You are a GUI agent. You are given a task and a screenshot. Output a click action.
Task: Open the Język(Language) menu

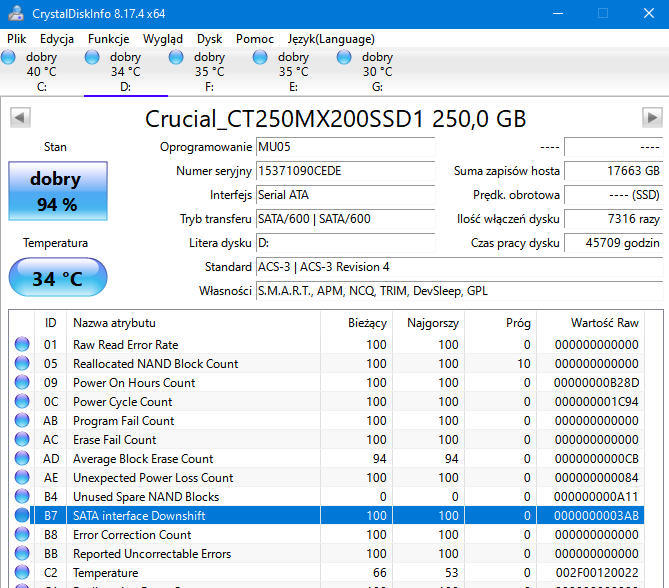click(x=331, y=39)
